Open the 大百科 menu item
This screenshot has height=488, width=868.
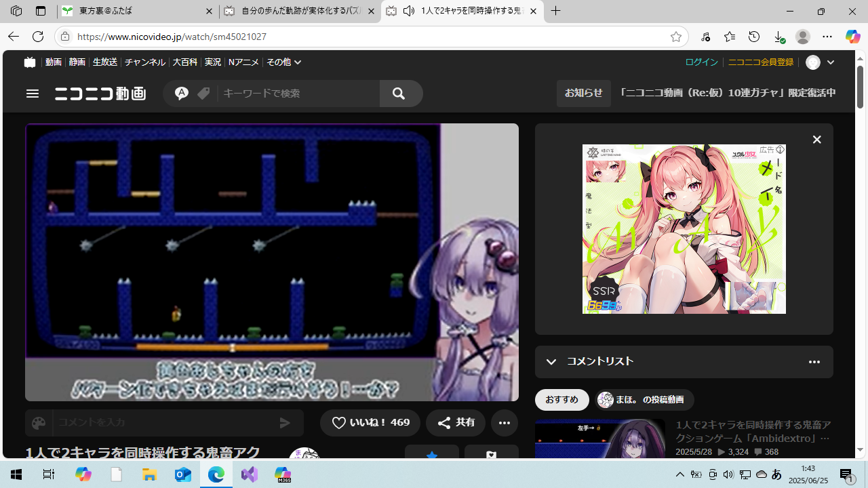[x=184, y=62]
